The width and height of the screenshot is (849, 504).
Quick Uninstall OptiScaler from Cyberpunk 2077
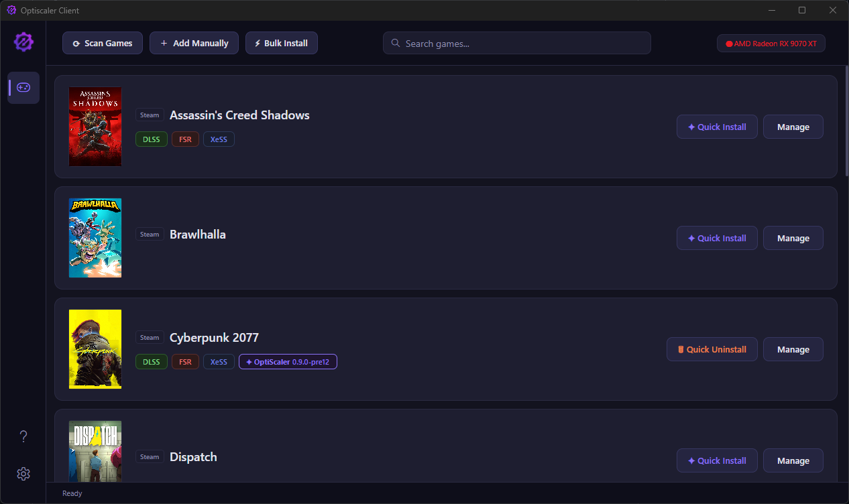[x=712, y=349]
